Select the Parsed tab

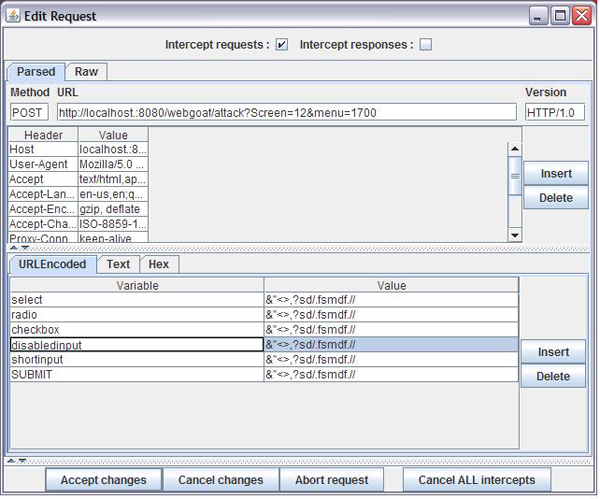(x=36, y=72)
